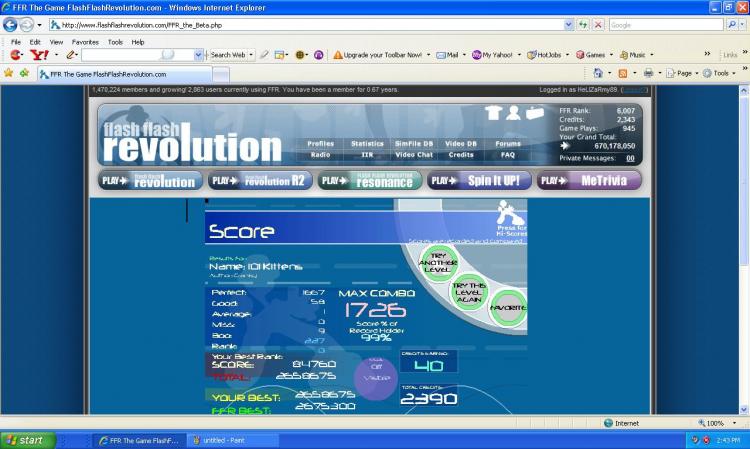Click the Hi-Scores dancer icon on score panel

click(x=509, y=213)
